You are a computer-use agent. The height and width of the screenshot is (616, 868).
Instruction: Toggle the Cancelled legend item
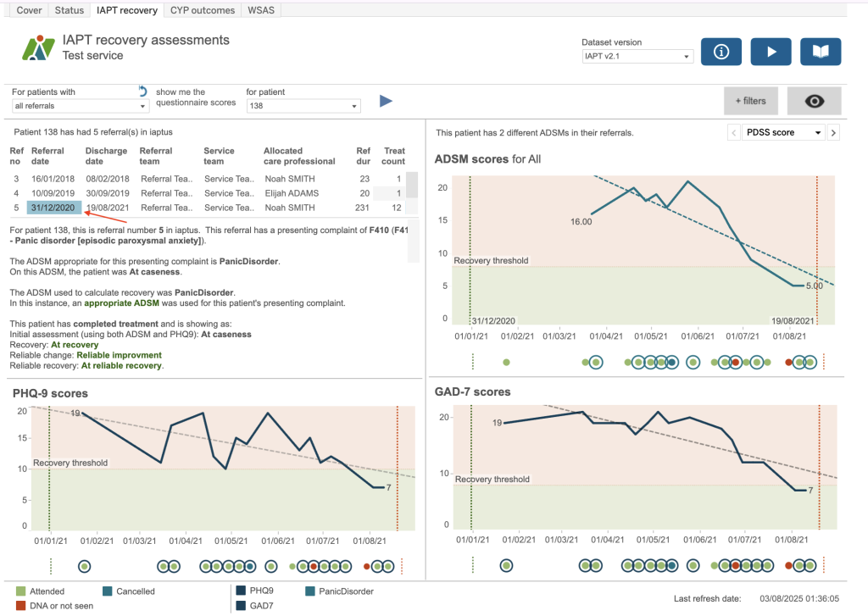pos(107,591)
